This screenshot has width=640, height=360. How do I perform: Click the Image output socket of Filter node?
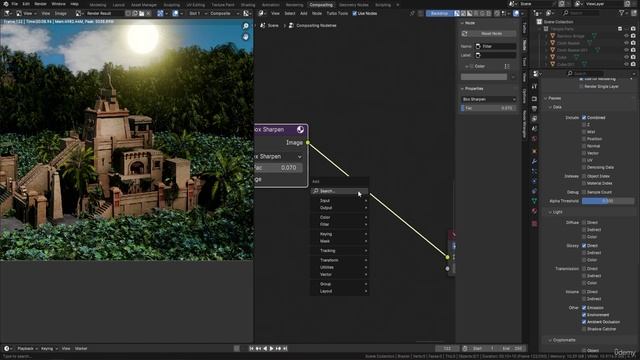pyautogui.click(x=308, y=142)
